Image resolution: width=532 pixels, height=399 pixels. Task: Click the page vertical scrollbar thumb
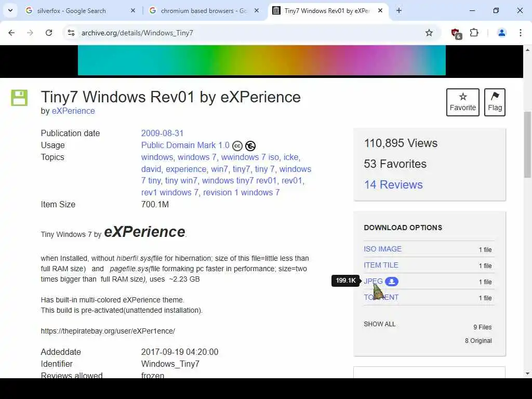[x=527, y=144]
